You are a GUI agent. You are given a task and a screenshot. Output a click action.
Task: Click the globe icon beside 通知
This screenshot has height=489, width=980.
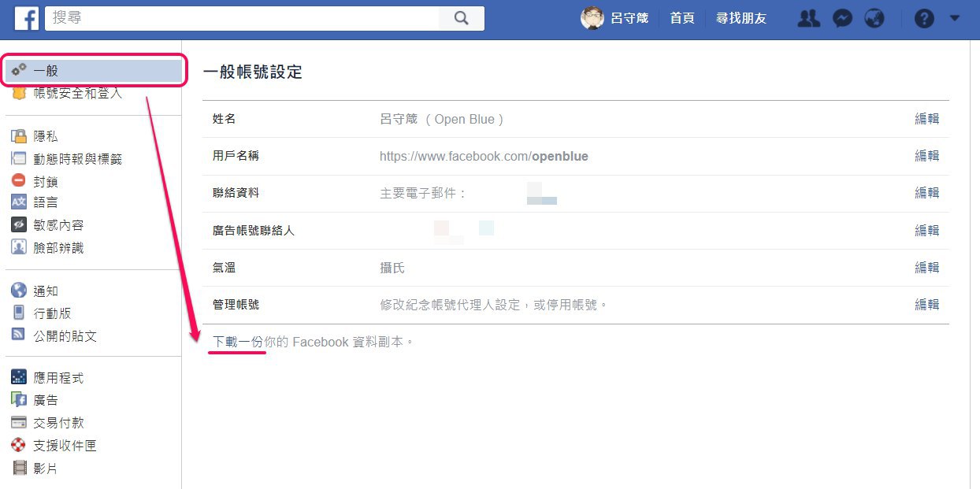pyautogui.click(x=19, y=291)
